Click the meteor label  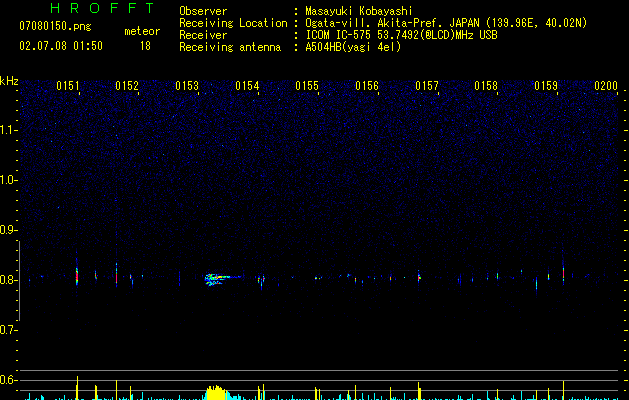point(142,31)
